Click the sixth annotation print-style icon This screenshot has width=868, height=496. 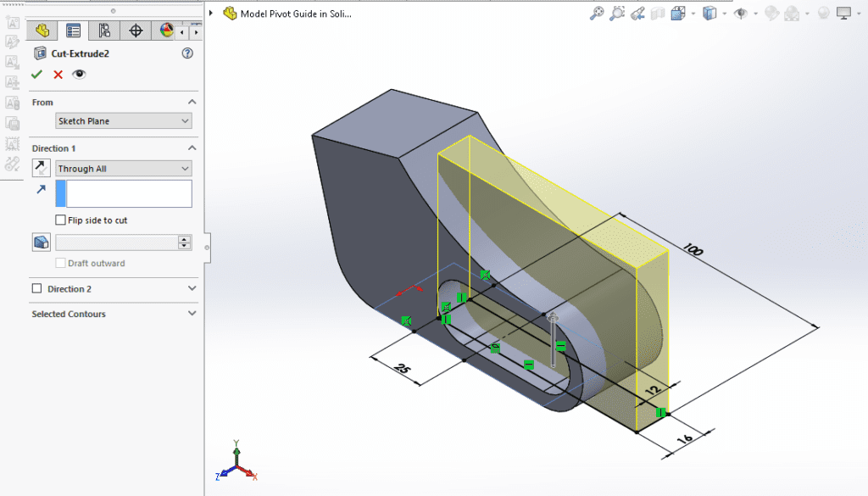12,123
